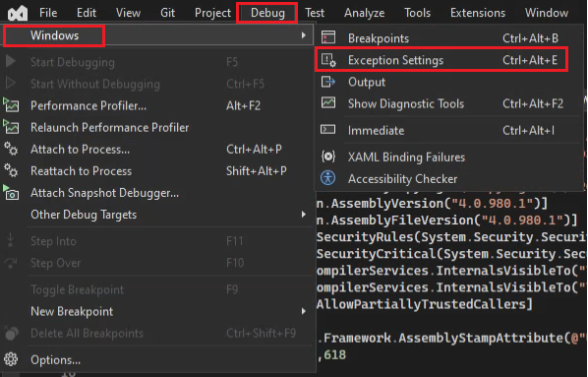Open the File menu
588x377 pixels.
[x=48, y=13]
